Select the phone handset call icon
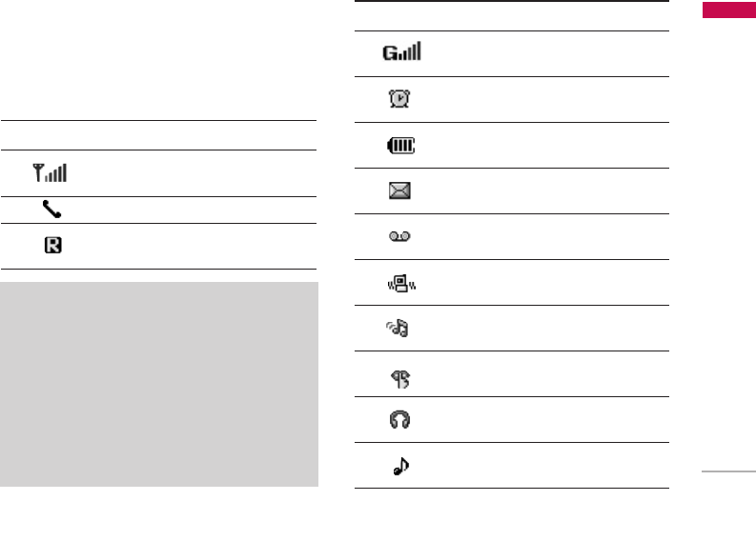Screen dimensions: 756x541 click(x=51, y=210)
